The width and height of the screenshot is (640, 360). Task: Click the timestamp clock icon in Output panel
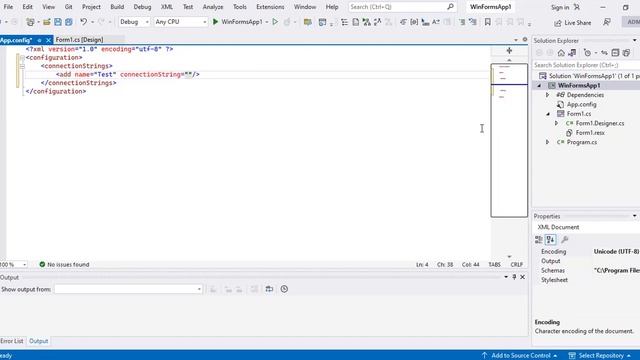tap(284, 289)
